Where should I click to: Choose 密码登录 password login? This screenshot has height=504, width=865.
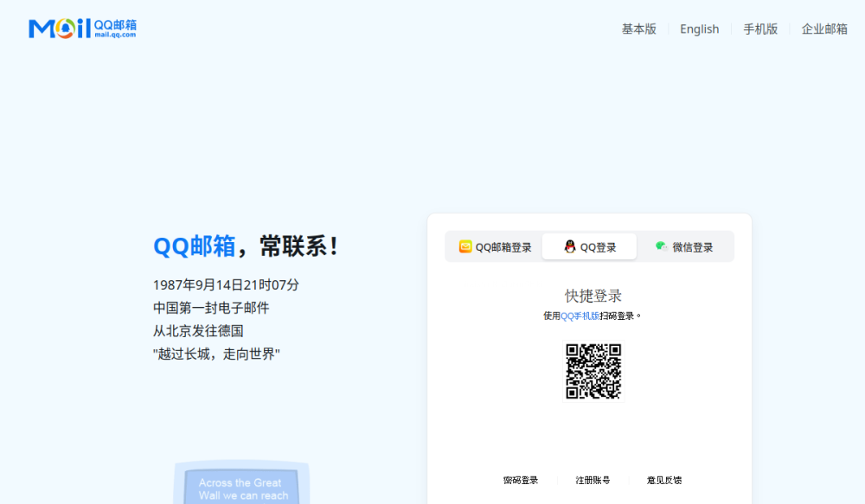point(520,481)
